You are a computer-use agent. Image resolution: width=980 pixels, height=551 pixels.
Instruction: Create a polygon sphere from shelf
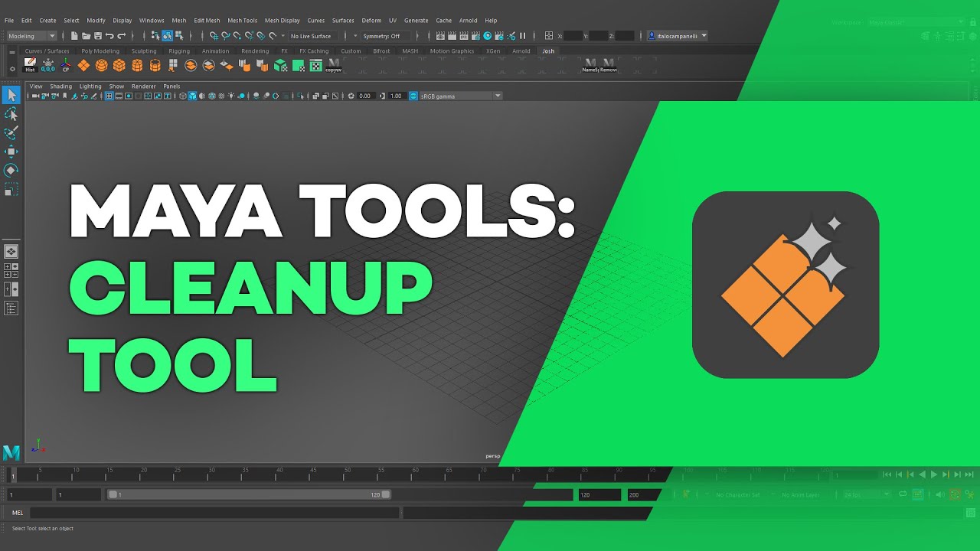[102, 65]
